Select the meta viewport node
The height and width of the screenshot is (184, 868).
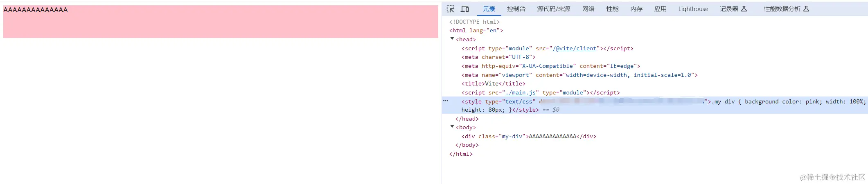click(579, 75)
